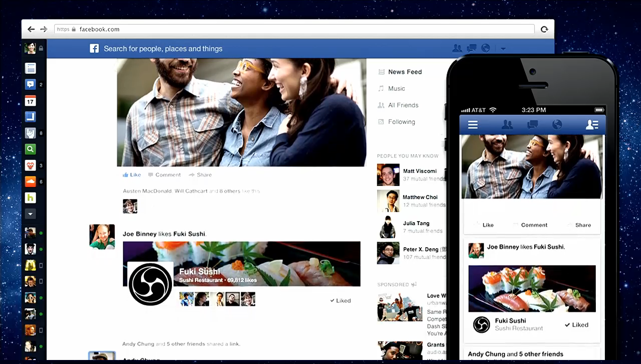The image size is (641, 364).
Task: Click the SoundCloud app icon in sidebar
Action: [x=30, y=181]
